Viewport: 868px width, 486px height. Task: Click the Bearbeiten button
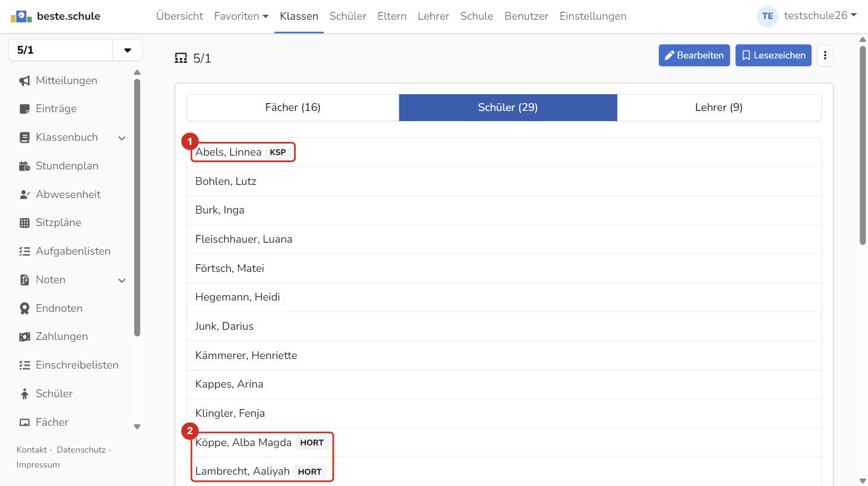694,55
